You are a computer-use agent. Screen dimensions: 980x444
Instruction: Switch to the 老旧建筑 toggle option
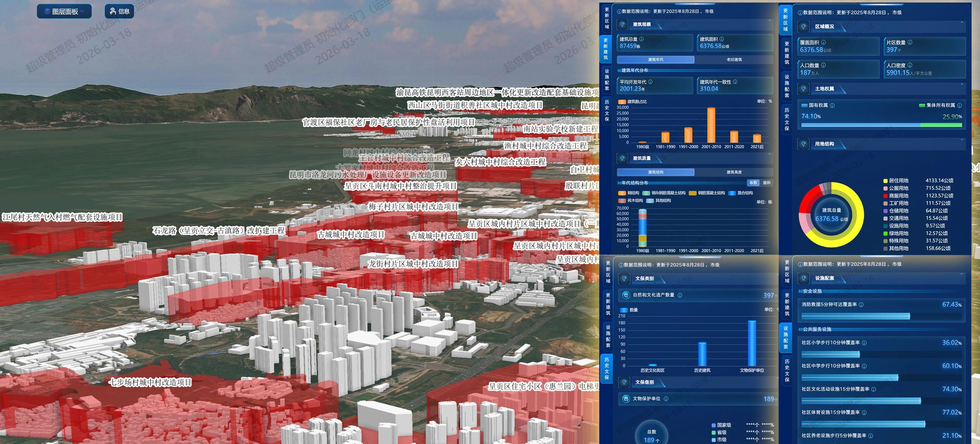(734, 60)
